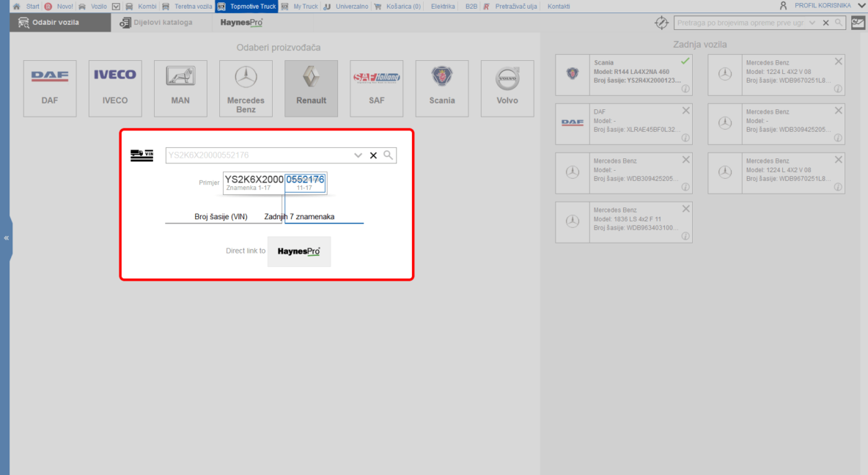Image resolution: width=868 pixels, height=475 pixels.
Task: Open the Univerzalno section
Action: [352, 7]
